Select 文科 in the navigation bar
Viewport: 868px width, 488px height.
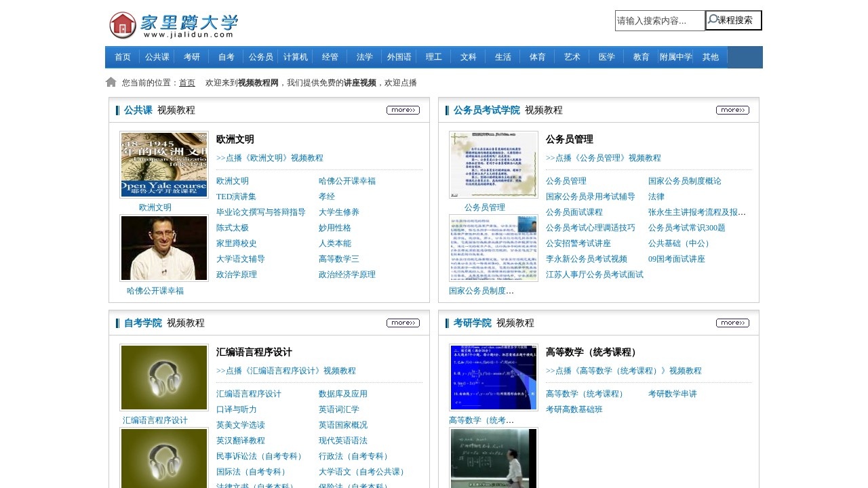click(469, 57)
